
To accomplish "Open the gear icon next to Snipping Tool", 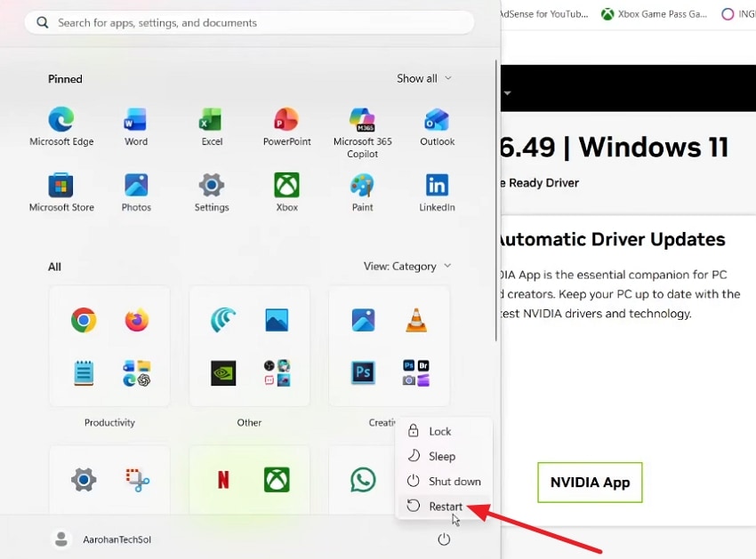I will click(x=84, y=480).
